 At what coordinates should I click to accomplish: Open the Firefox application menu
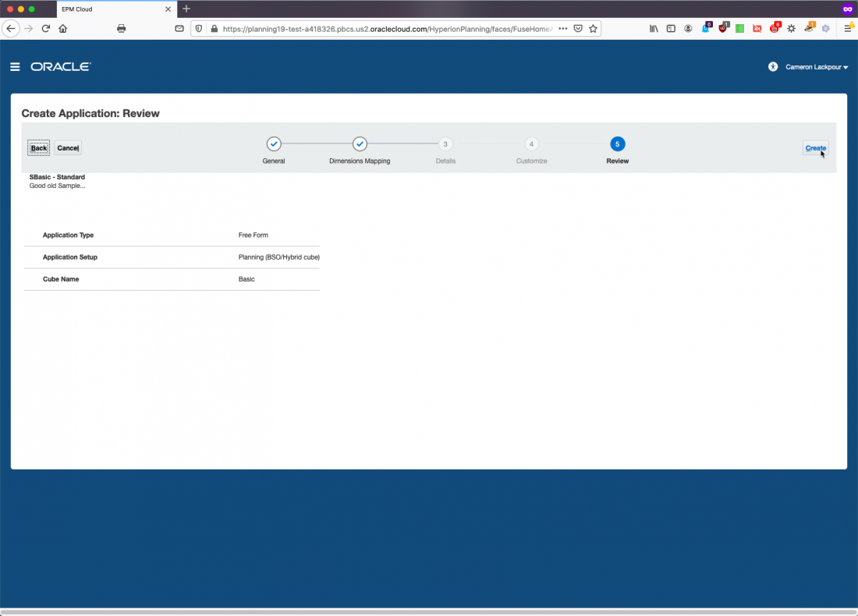(849, 27)
